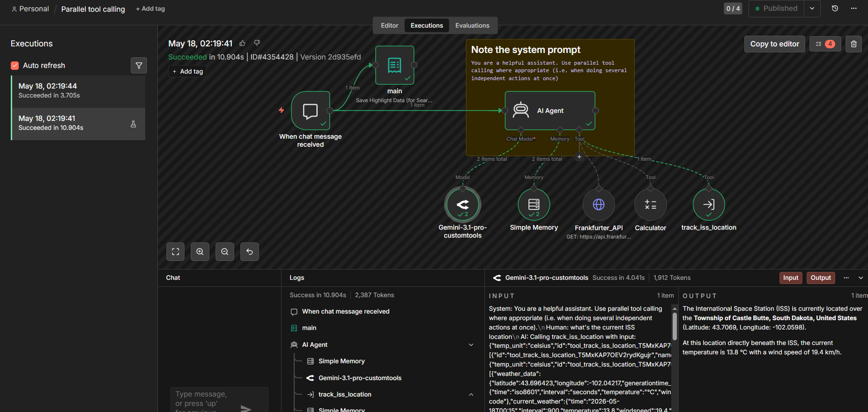Add tag to the execution

[x=188, y=71]
